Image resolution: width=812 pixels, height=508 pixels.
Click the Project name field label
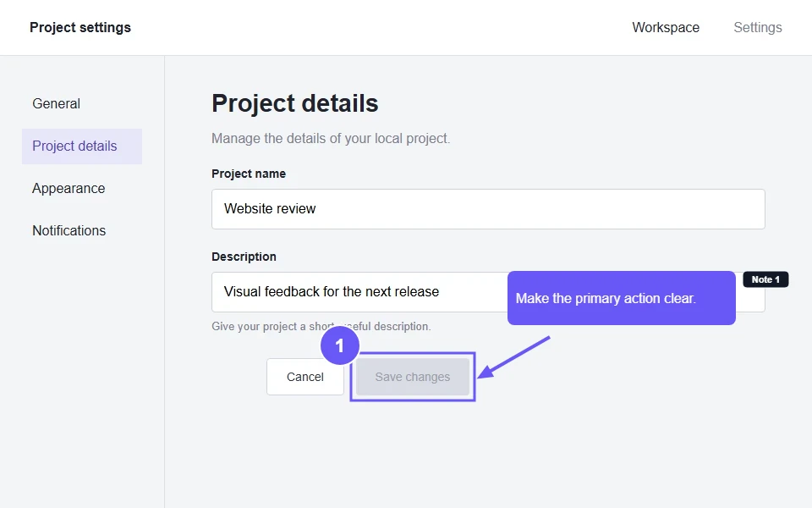pyautogui.click(x=249, y=174)
